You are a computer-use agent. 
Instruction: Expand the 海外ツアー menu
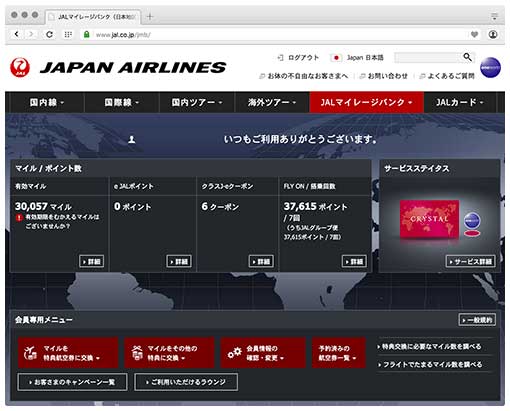click(272, 102)
